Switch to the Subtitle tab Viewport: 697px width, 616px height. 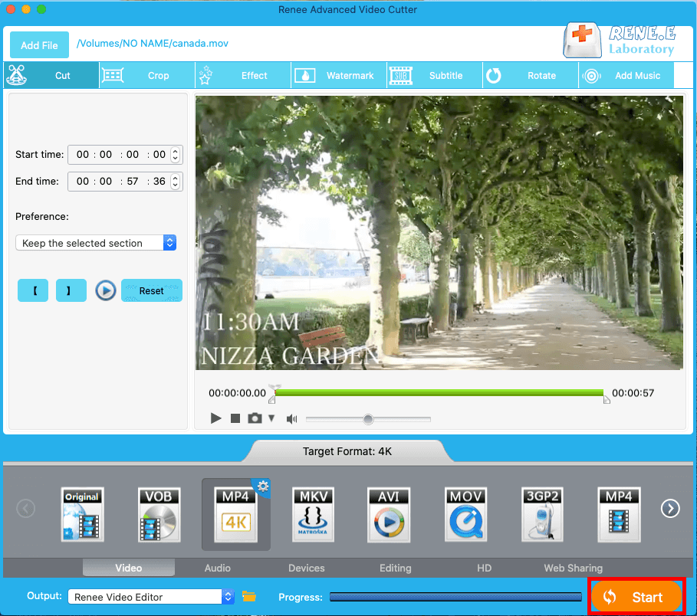435,76
